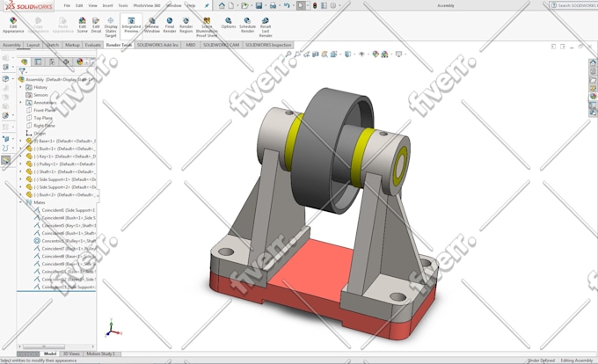Switch to the SOLIDWORKS Add-Ins tab

[157, 45]
